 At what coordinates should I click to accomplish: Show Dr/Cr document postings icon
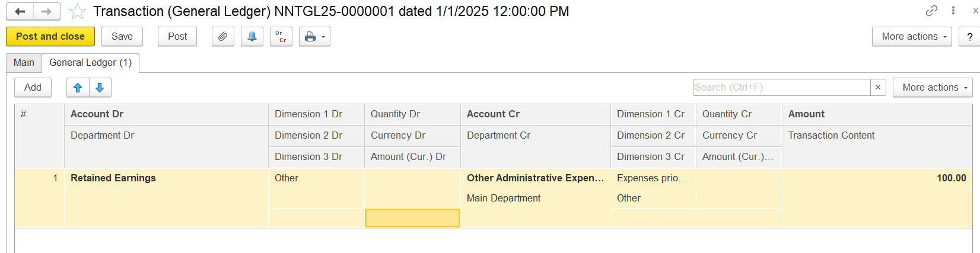(x=281, y=37)
